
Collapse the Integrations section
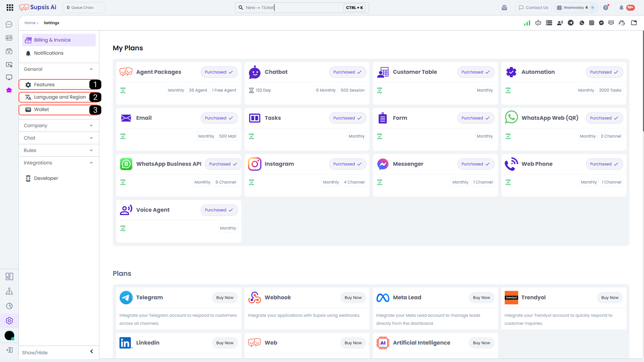(59, 163)
